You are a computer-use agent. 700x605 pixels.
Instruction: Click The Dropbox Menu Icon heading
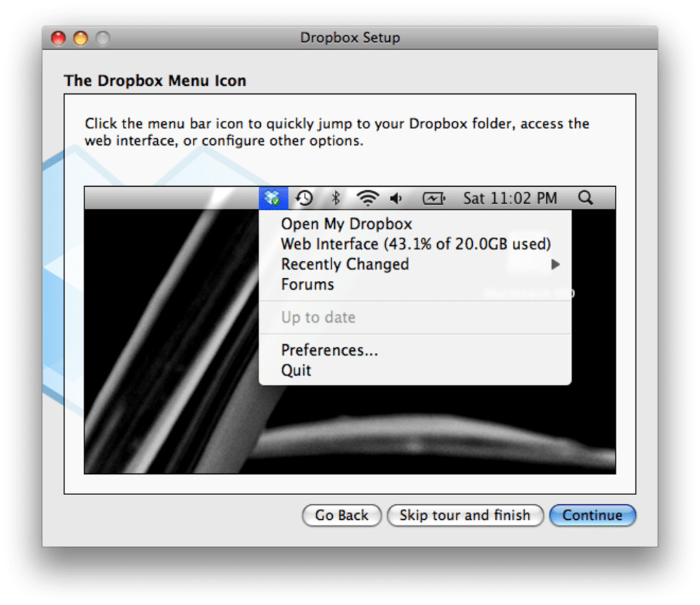[x=155, y=81]
